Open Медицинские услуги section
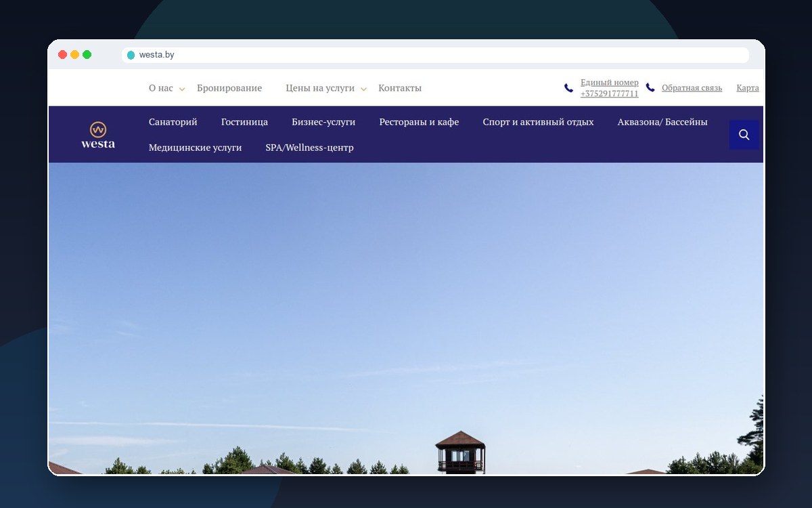Screen dimensions: 812x508 pyautogui.click(x=195, y=147)
